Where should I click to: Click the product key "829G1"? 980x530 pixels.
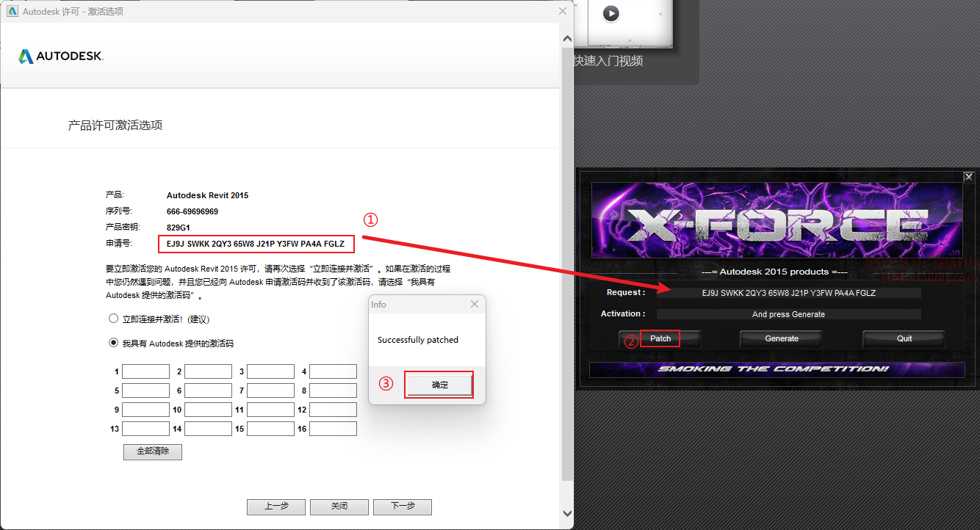179,228
